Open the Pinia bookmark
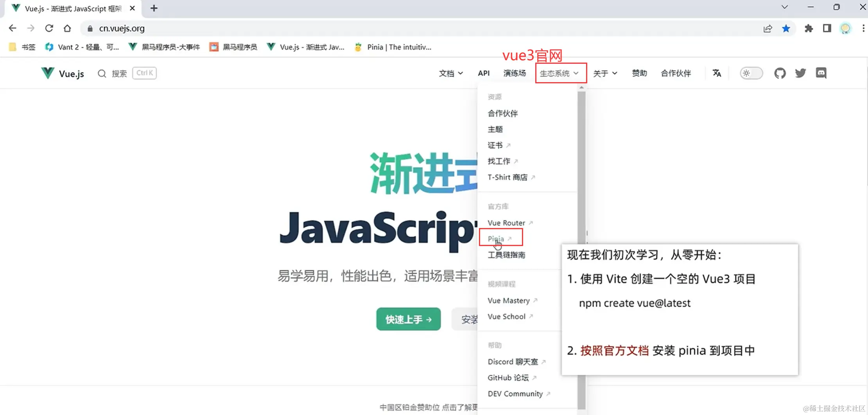 coord(393,47)
